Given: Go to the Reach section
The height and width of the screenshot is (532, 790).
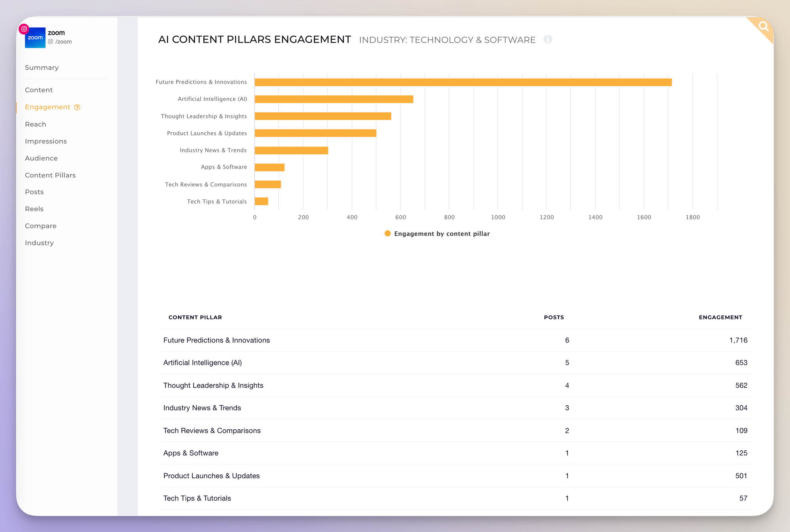Looking at the screenshot, I should tap(36, 124).
